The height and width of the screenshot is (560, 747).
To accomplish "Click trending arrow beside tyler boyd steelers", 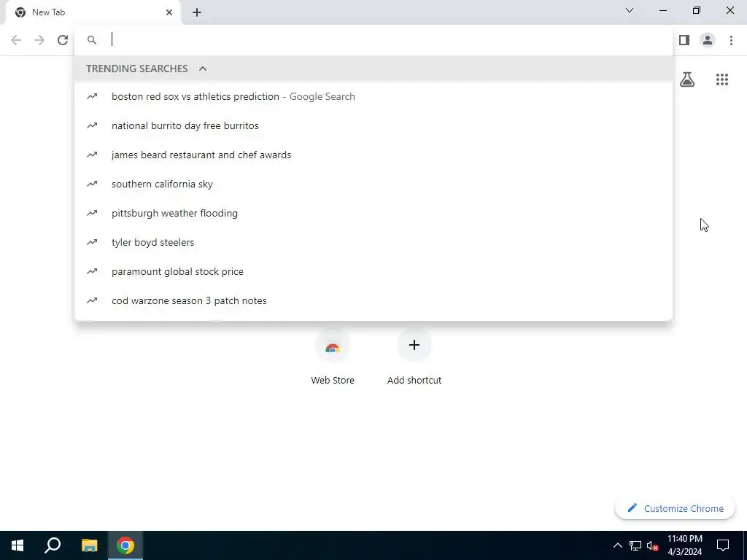I will click(x=92, y=242).
